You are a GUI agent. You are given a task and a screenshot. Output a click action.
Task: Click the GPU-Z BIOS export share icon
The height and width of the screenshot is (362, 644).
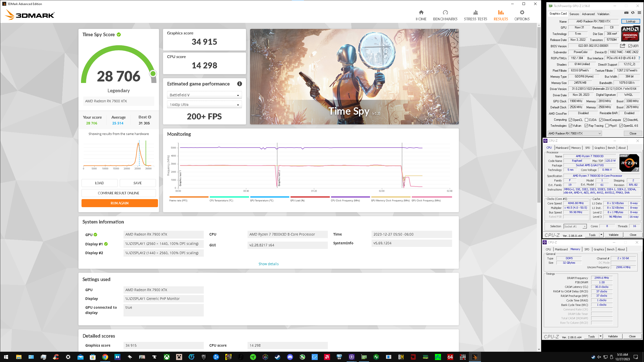622,46
